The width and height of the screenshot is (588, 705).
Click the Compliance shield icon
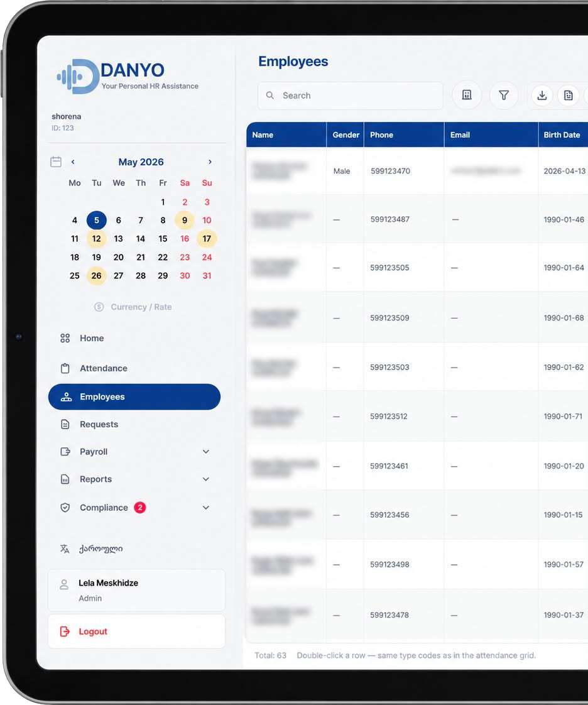pyautogui.click(x=65, y=508)
